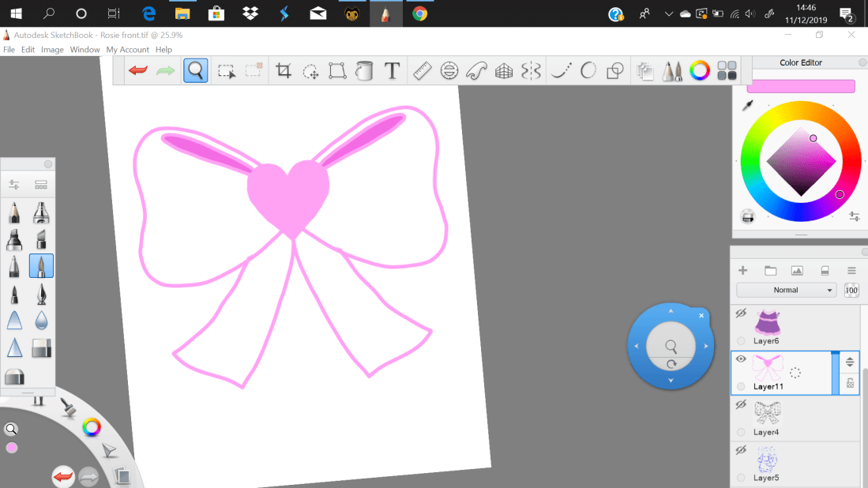Open the layer panel hamburger menu

click(851, 271)
